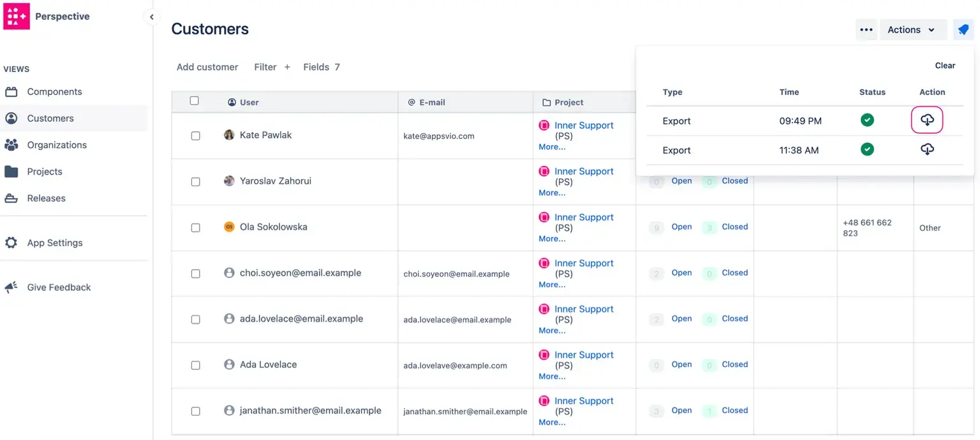This screenshot has height=440, width=980.
Task: Collapse the sidebar with the chevron
Action: pos(151,17)
